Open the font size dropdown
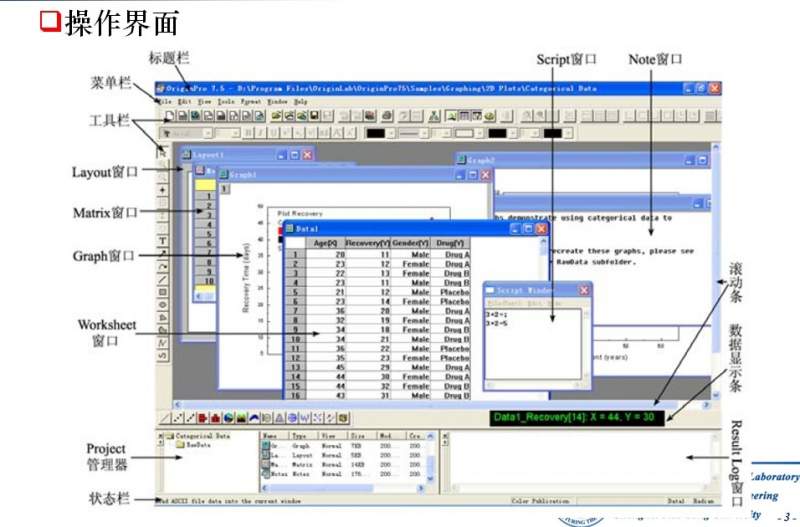Screen dimensions: 800x527 pyautogui.click(x=235, y=134)
